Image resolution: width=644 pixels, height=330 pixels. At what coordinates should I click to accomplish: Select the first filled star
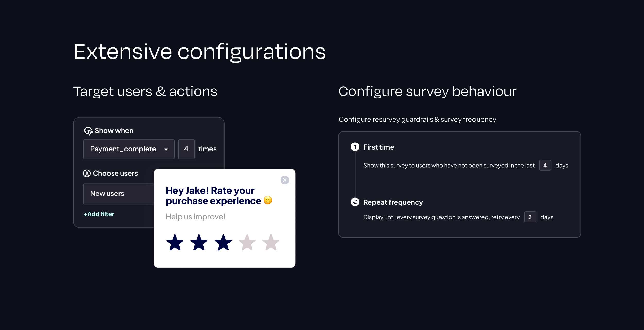click(x=175, y=242)
